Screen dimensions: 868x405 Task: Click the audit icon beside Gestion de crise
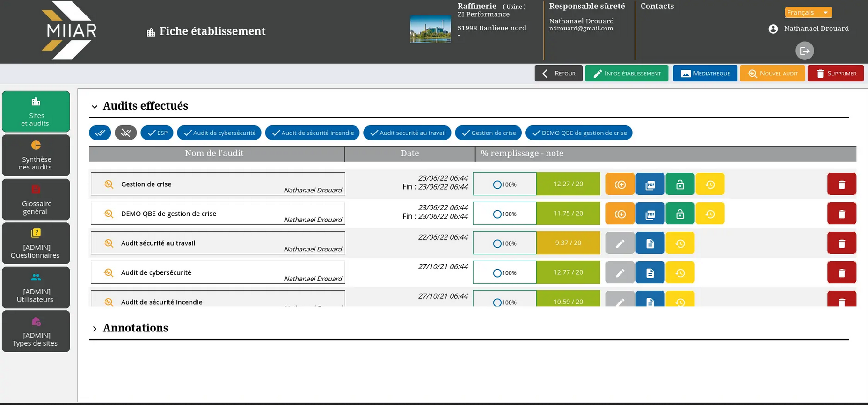click(x=109, y=184)
